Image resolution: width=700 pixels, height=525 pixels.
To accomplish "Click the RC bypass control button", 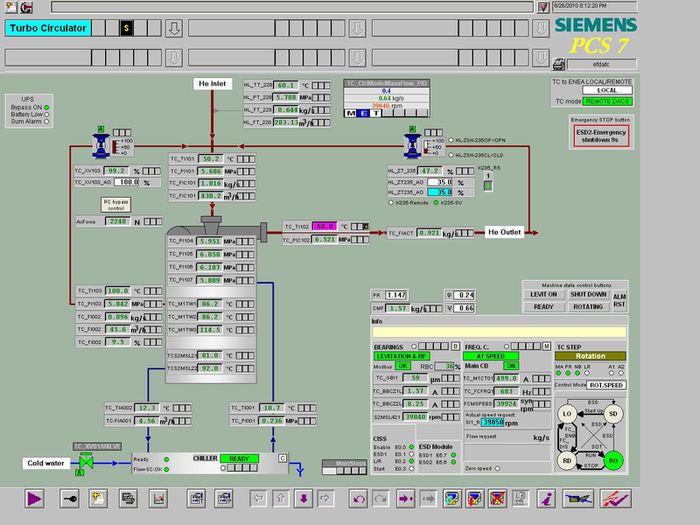I will coord(116,205).
